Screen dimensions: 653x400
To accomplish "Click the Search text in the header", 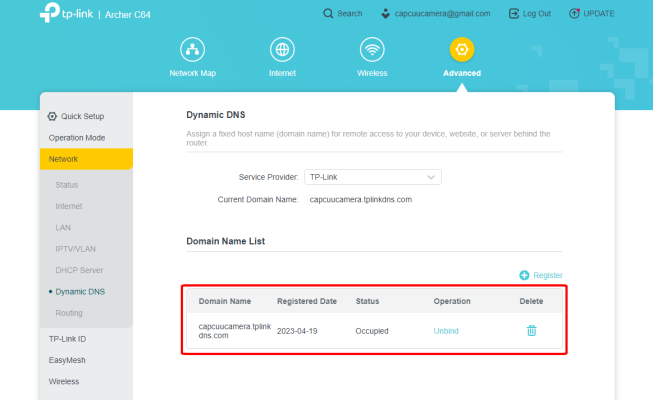I will tap(350, 14).
